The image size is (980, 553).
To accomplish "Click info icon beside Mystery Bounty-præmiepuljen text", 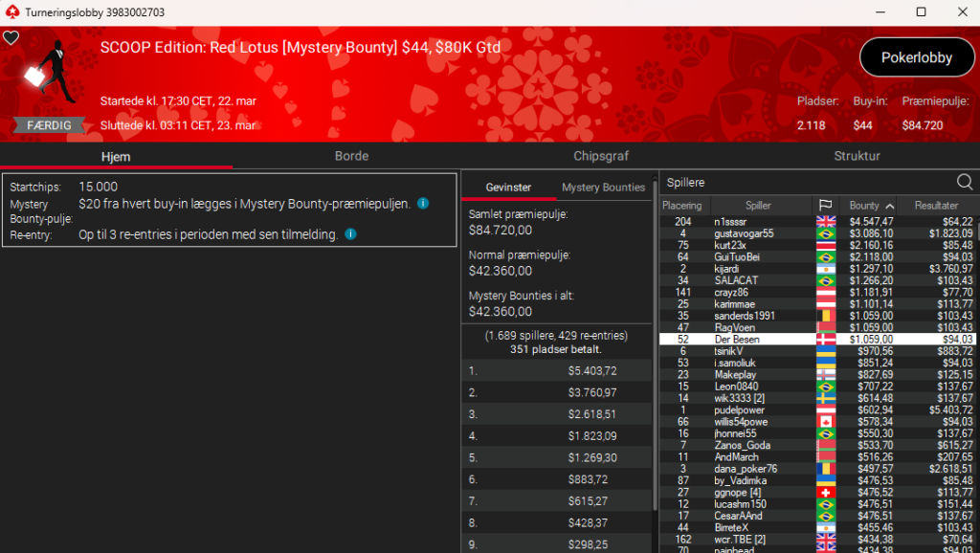I will coord(423,204).
